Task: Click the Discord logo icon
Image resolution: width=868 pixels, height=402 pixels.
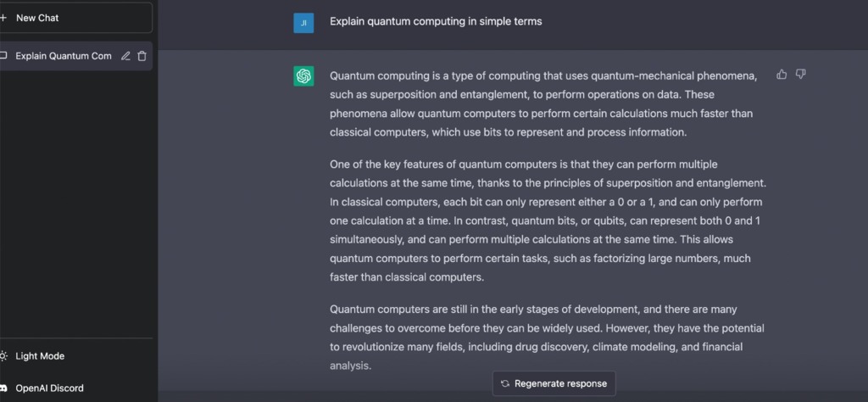Action: (3, 388)
